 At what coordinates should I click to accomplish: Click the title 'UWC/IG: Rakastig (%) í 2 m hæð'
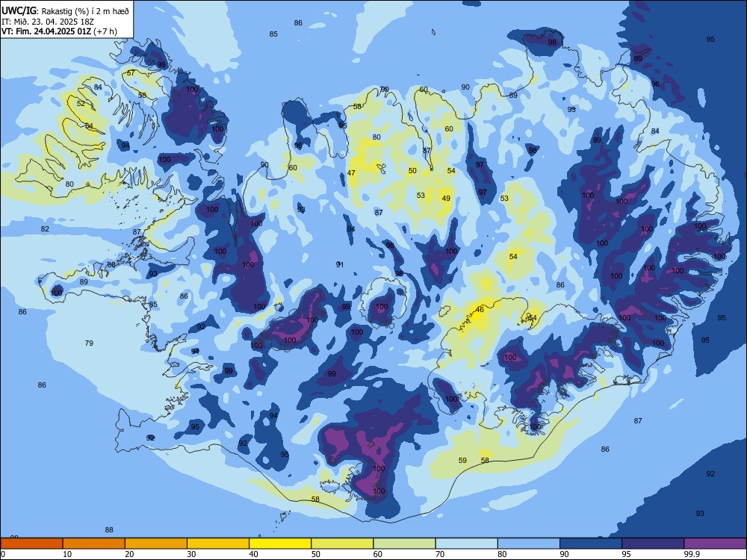pos(65,10)
